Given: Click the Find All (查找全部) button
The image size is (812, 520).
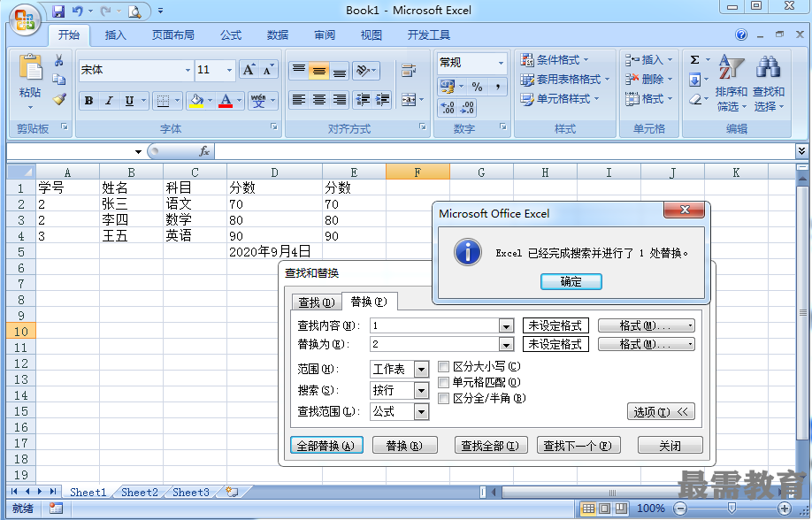Looking at the screenshot, I should coord(490,446).
